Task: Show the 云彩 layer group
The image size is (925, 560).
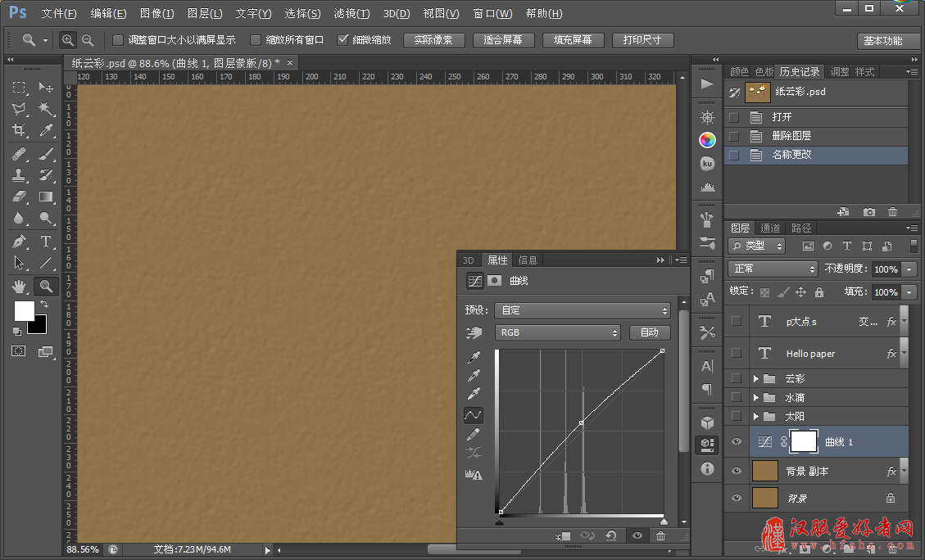Action: [737, 378]
